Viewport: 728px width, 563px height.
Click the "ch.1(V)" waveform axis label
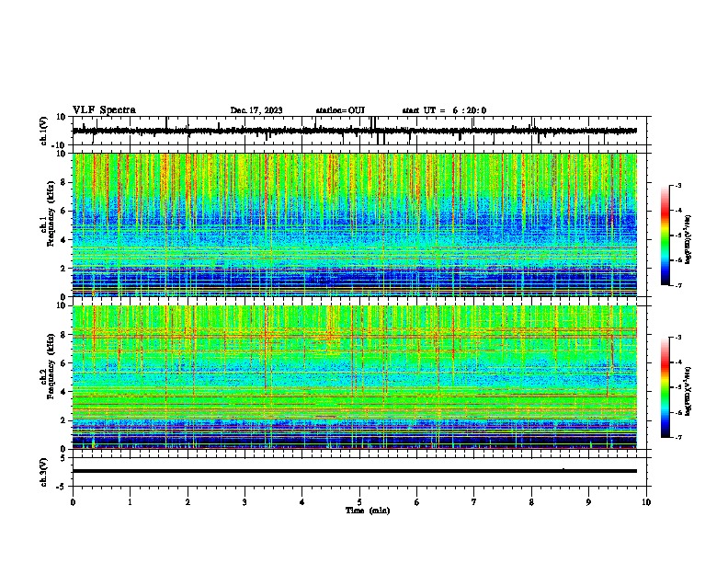44,131
